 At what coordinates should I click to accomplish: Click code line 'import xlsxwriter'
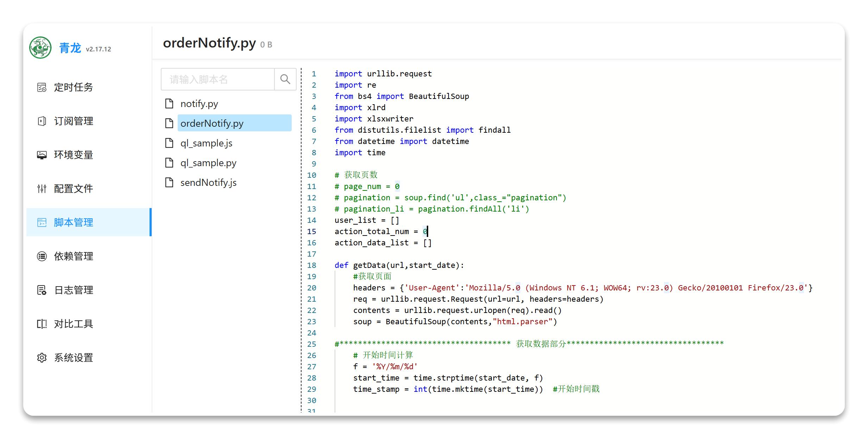click(374, 119)
